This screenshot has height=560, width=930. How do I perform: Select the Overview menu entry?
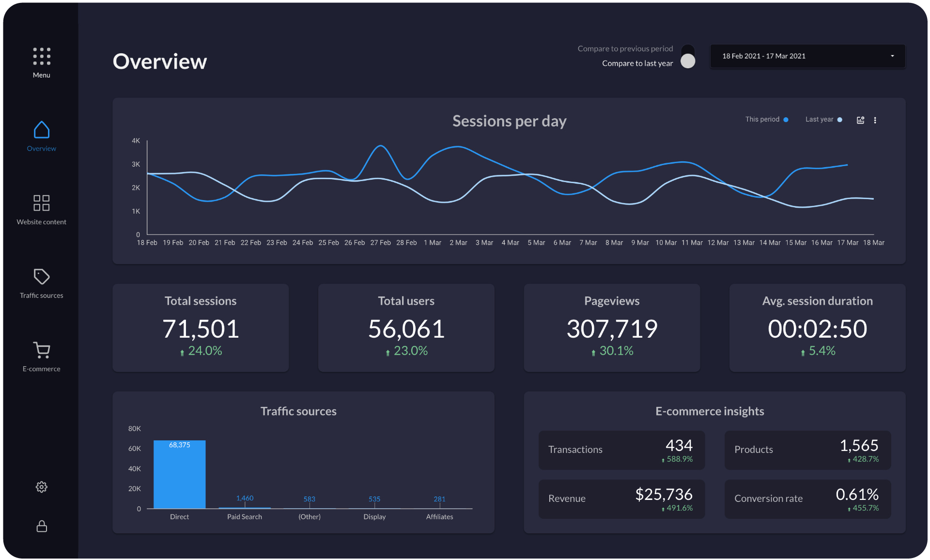(x=42, y=148)
